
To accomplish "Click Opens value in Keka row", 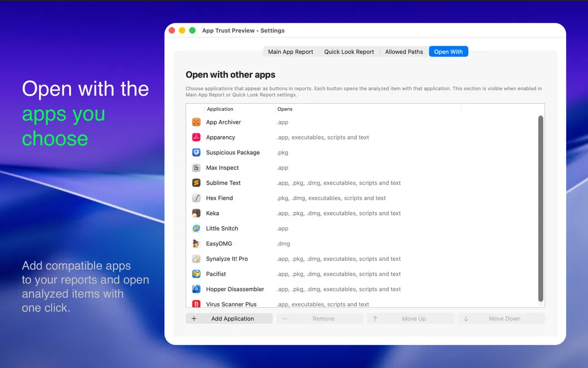I will tap(339, 214).
